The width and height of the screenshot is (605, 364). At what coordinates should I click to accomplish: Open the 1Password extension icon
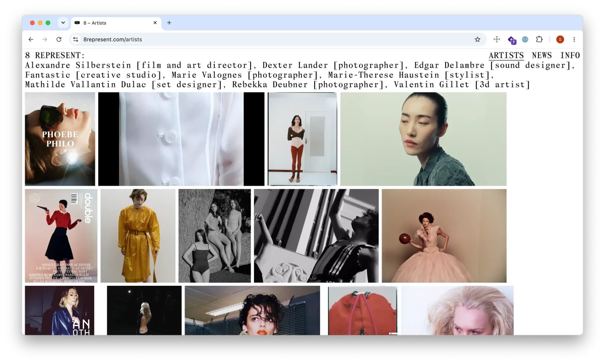525,39
